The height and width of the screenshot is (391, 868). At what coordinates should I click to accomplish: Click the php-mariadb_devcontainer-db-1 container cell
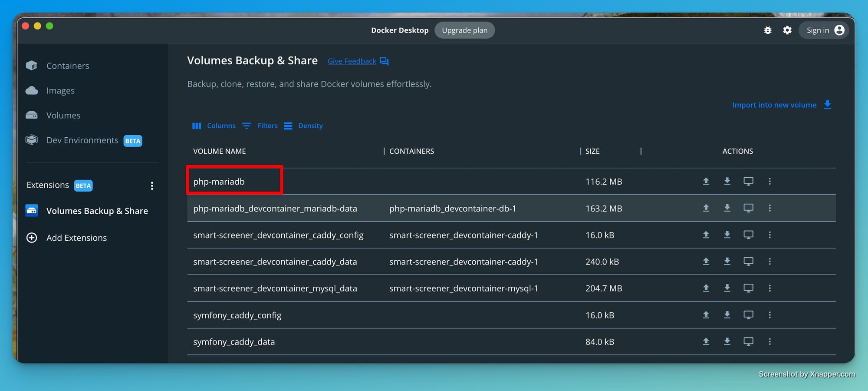(453, 209)
